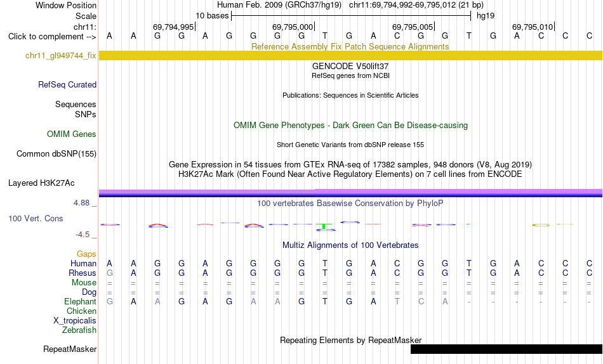Viewport: 603px width, 364px height.
Task: Select the chr11_gl949744_fix track label
Action: click(x=60, y=55)
